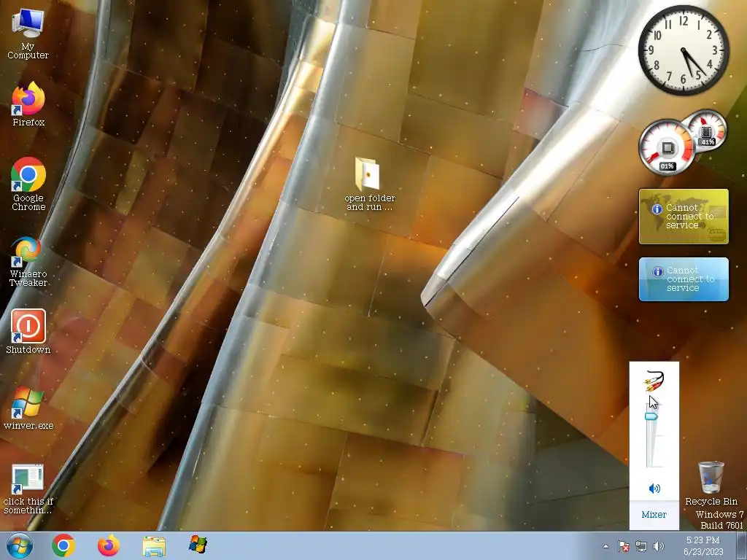Click the yellow 'Cannot connect to service' gadget
This screenshot has height=560, width=747.
click(x=684, y=217)
